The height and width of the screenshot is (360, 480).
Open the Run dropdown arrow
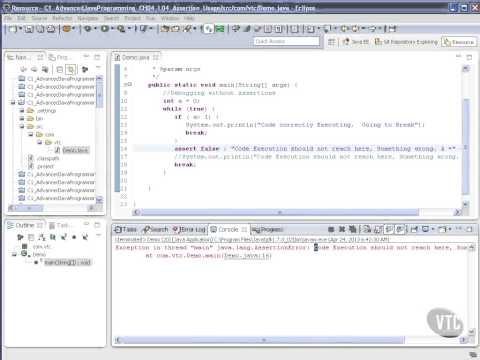point(112,29)
